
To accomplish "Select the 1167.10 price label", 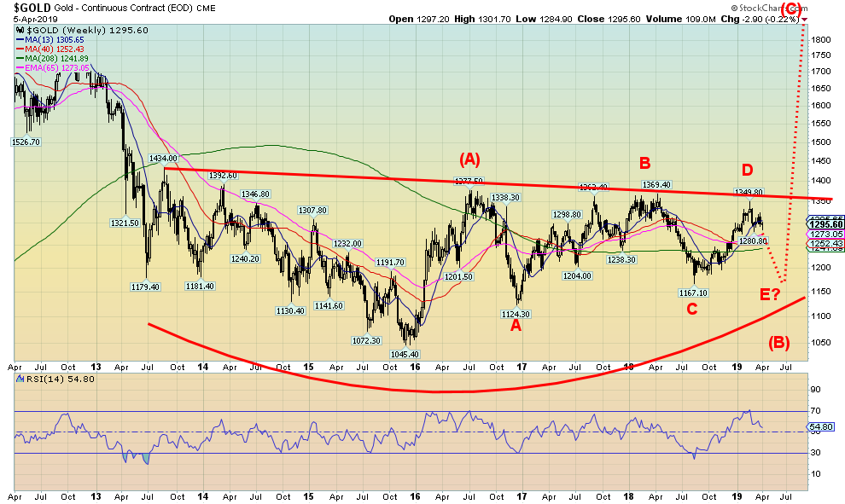I will click(x=691, y=293).
